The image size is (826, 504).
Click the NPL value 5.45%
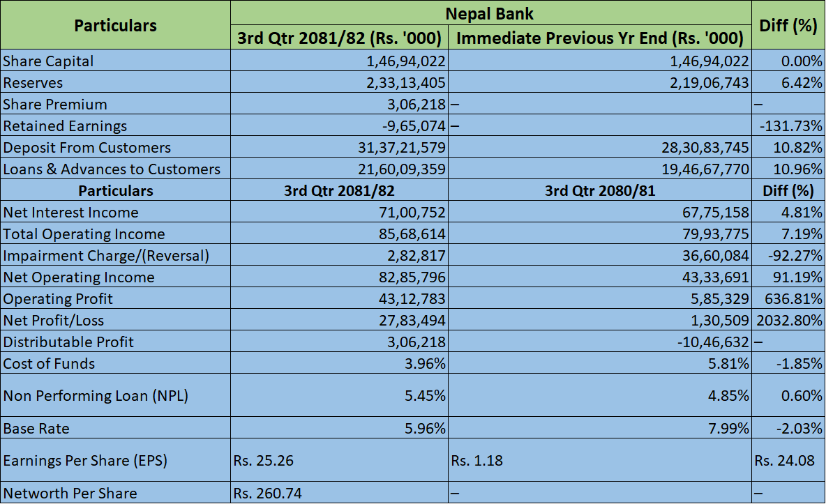pyautogui.click(x=425, y=395)
